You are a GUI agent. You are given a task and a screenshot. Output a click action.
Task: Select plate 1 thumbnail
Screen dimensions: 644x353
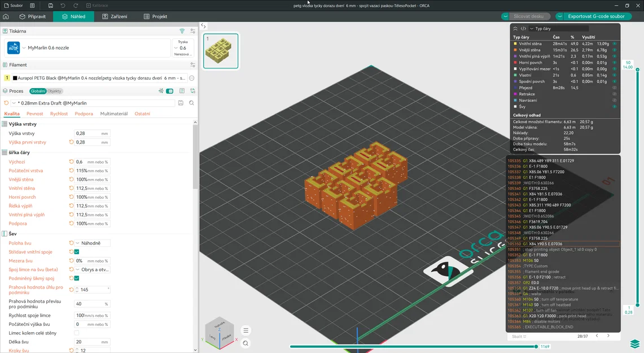[221, 51]
